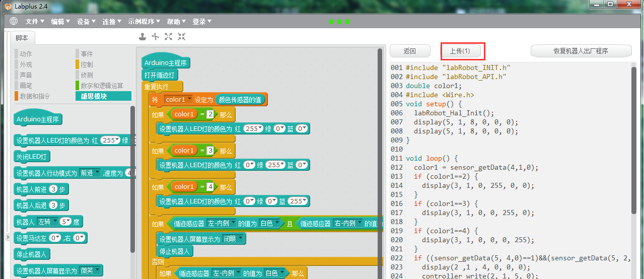Click the 恢复机器人出厂程序 button
This screenshot has height=279, width=644.
point(581,51)
